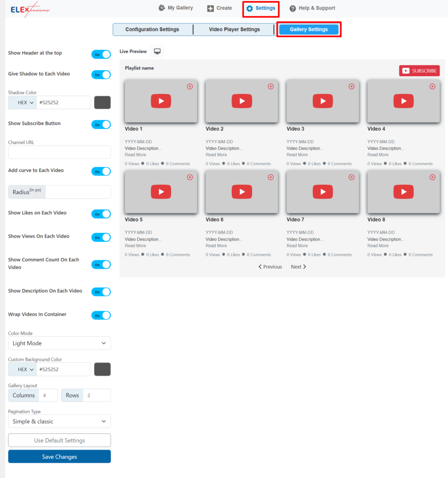Image resolution: width=448 pixels, height=478 pixels.
Task: Click the Help & Support question icon
Action: [x=292, y=8]
